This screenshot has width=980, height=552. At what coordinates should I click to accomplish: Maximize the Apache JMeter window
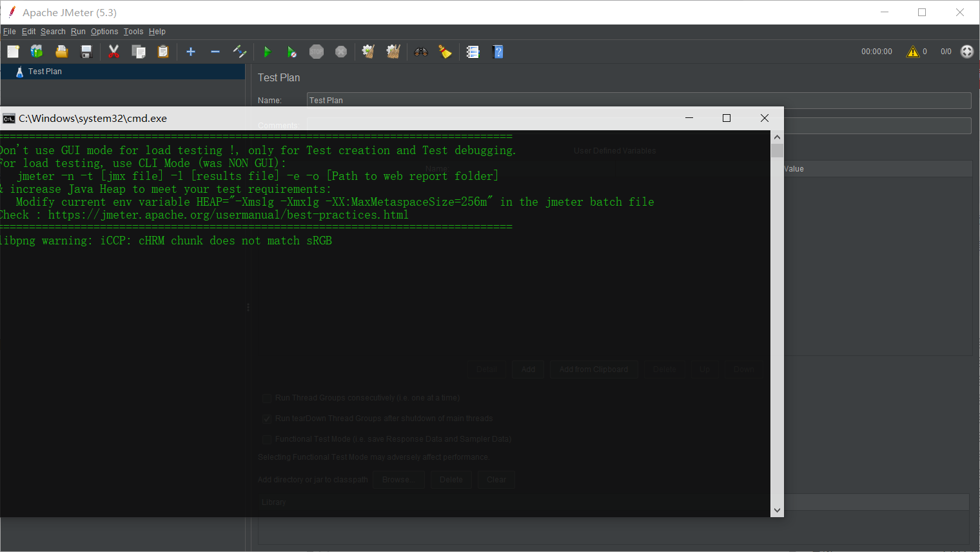922,12
